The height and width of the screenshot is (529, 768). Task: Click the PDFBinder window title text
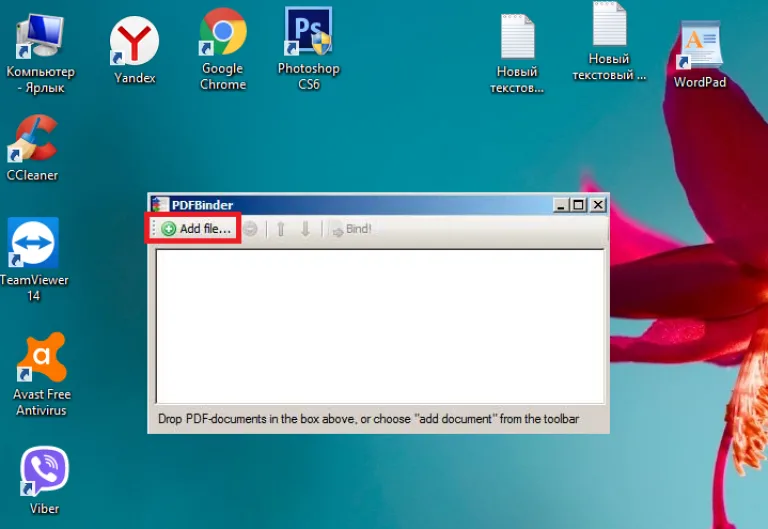tap(202, 205)
